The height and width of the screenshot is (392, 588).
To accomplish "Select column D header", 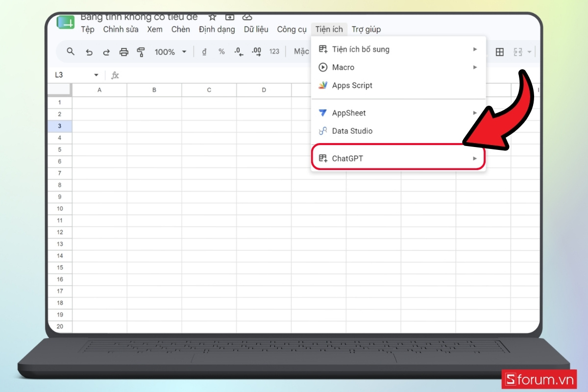I will point(264,90).
